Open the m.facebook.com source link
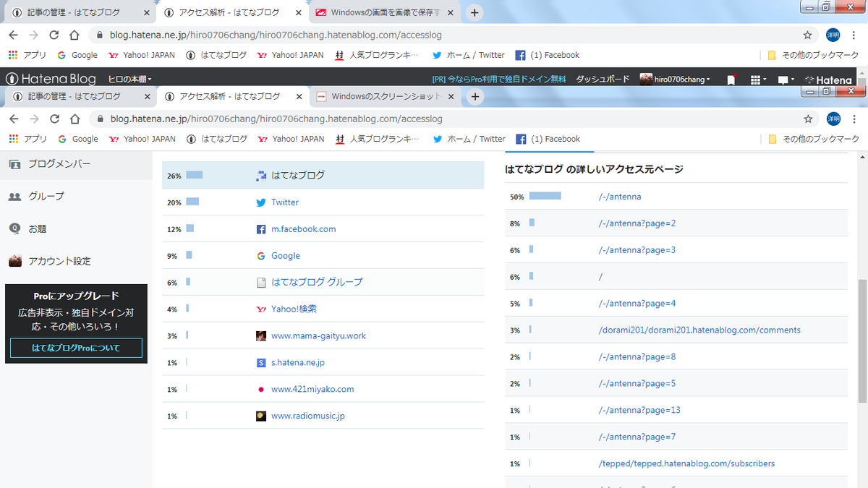The height and width of the screenshot is (488, 868). [x=304, y=229]
